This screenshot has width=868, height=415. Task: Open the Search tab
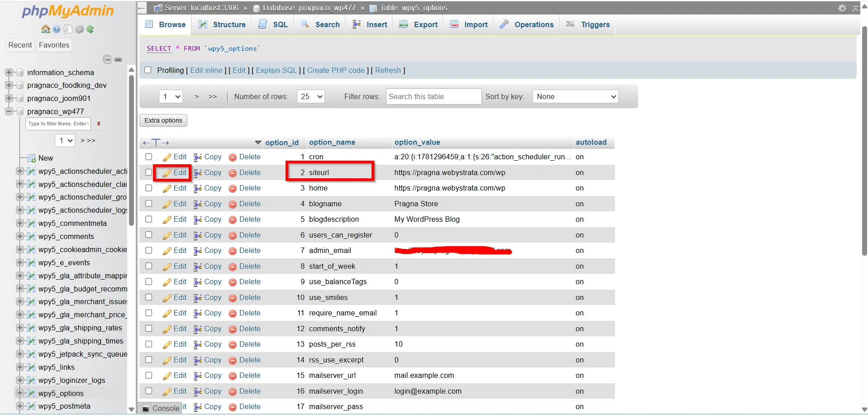(320, 24)
